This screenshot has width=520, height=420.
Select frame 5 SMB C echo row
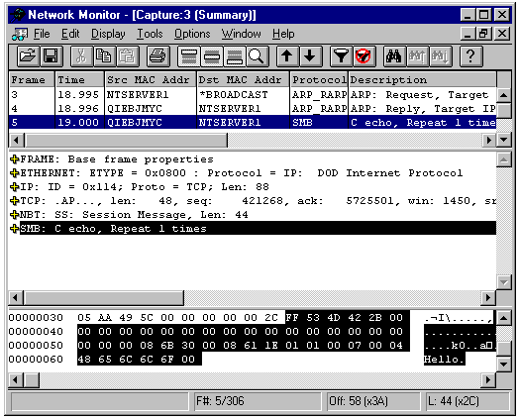pos(253,123)
